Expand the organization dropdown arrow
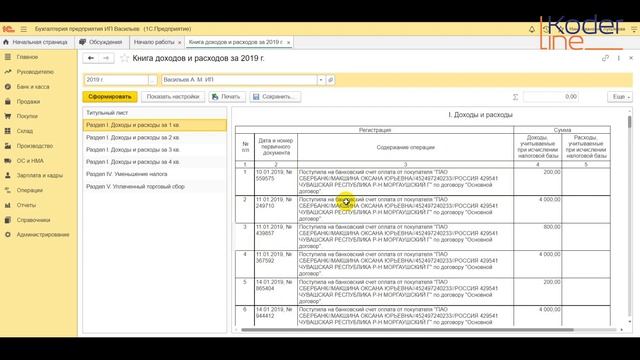 point(321,80)
